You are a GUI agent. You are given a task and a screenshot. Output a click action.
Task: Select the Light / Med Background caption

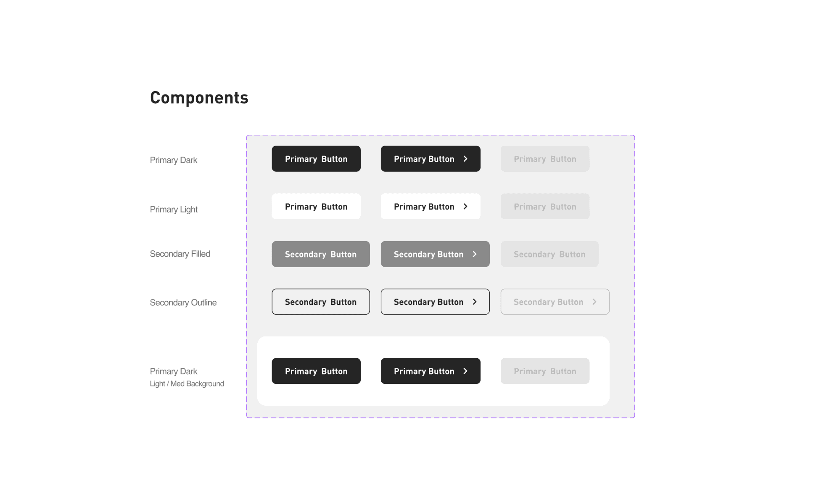187,383
